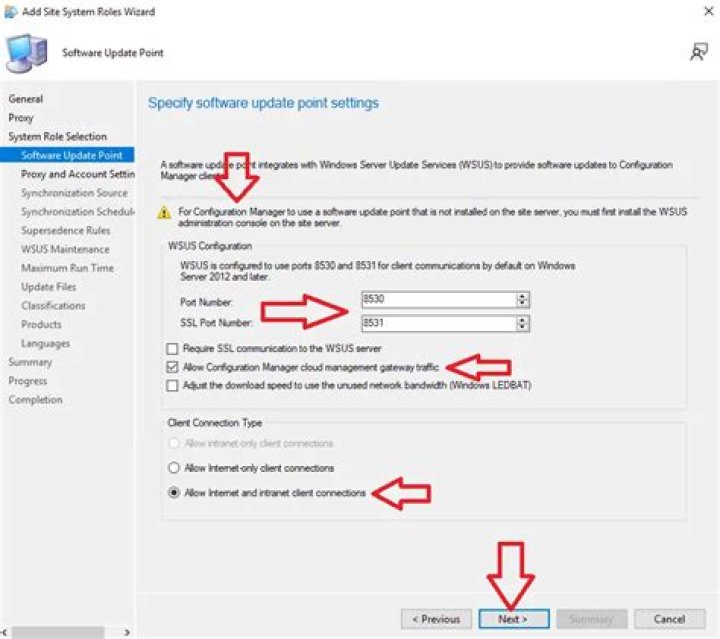Go to the Proxy wizard step
This screenshot has height=639, width=720.
tap(21, 118)
